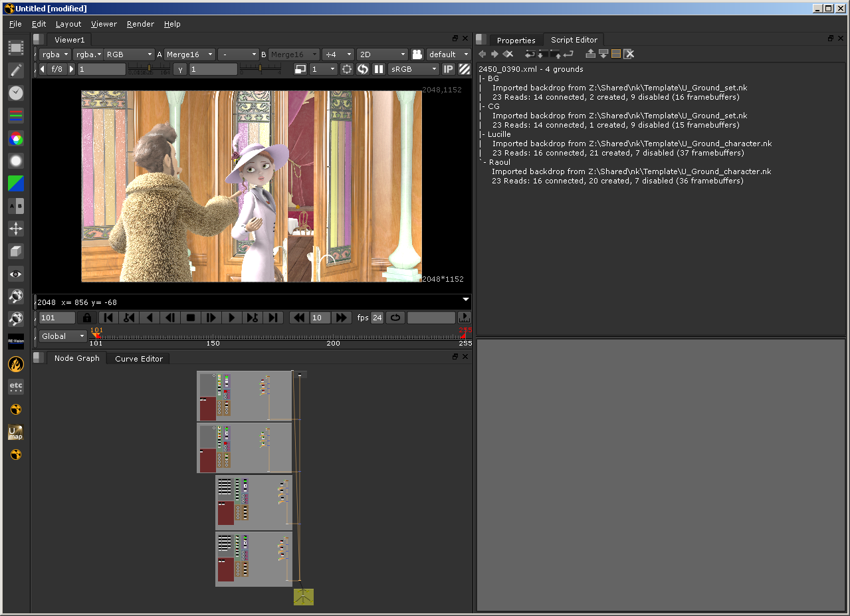Viewport: 850px width, 616px height.
Task: Open the Other nodes 'etc' icon
Action: (x=16, y=387)
